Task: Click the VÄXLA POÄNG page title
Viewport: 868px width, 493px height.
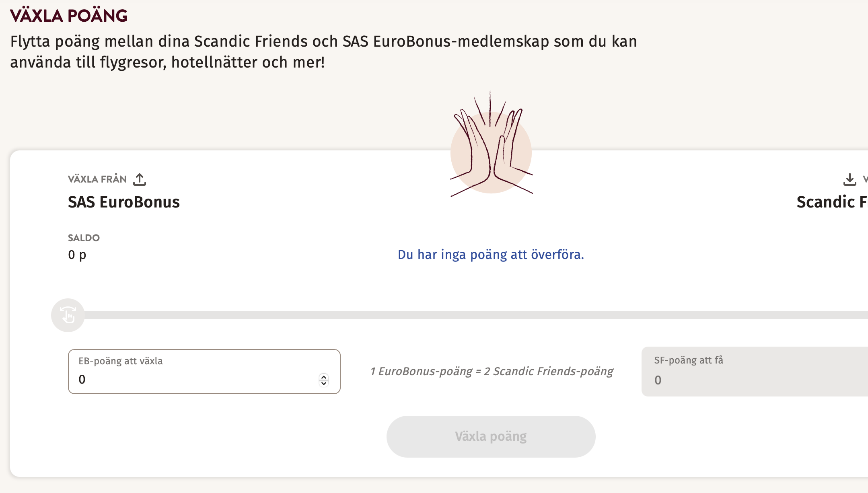Action: [69, 16]
